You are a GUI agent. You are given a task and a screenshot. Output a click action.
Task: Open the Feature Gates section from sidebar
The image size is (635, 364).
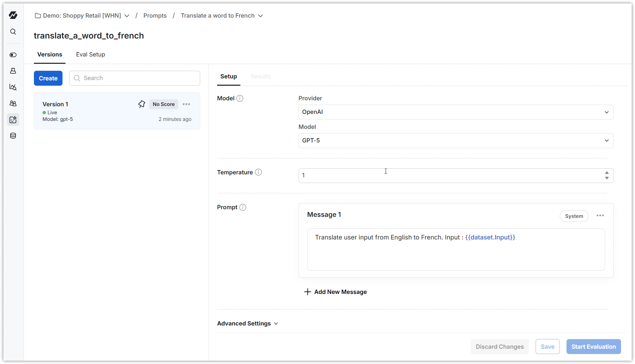pyautogui.click(x=13, y=55)
